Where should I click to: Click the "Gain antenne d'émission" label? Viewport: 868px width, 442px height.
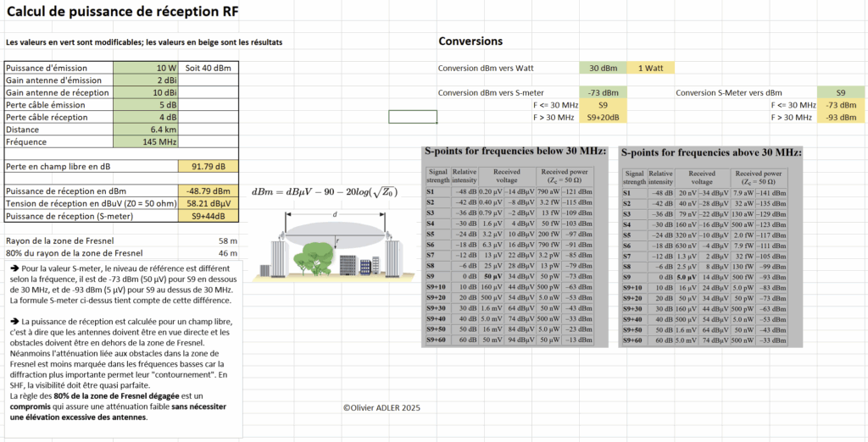pyautogui.click(x=52, y=80)
